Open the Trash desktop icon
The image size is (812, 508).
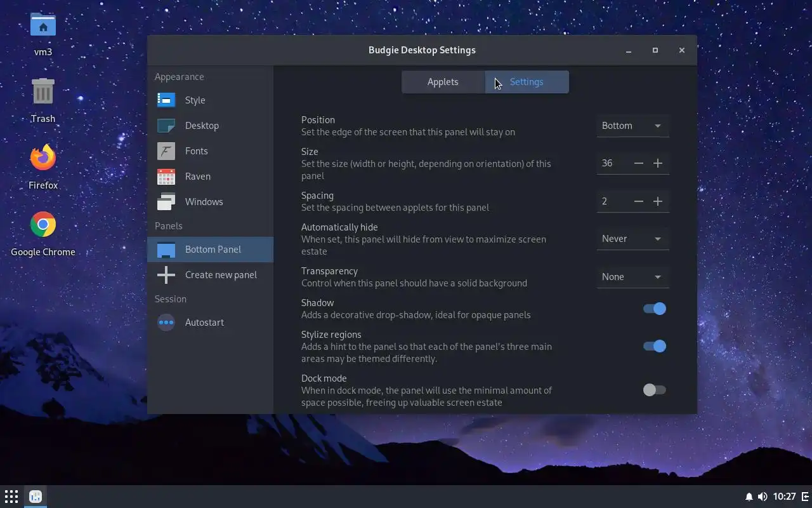[x=43, y=92]
